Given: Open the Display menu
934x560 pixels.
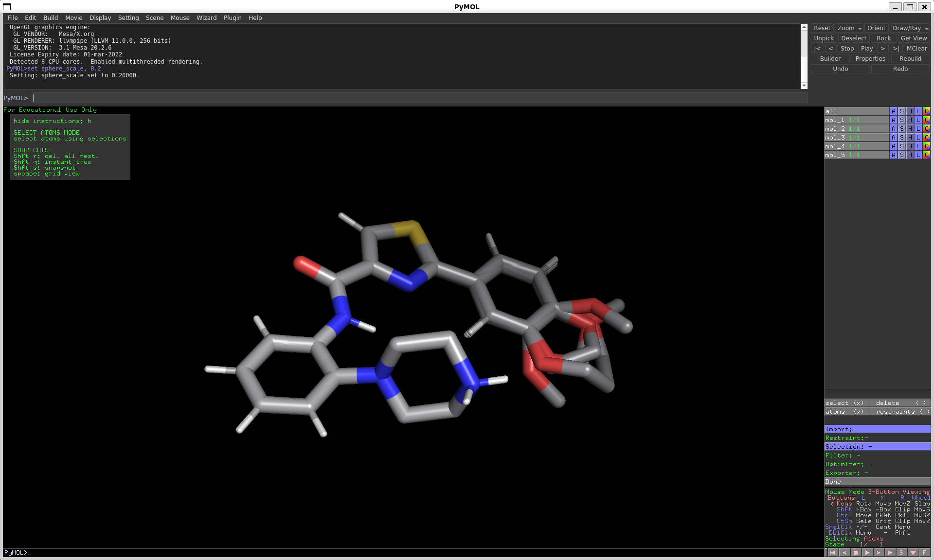Looking at the screenshot, I should tap(100, 18).
